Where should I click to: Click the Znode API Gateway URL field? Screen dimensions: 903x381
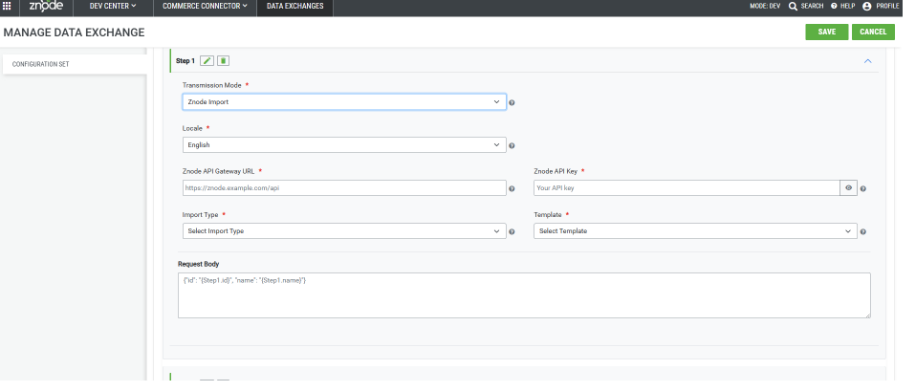coord(344,188)
